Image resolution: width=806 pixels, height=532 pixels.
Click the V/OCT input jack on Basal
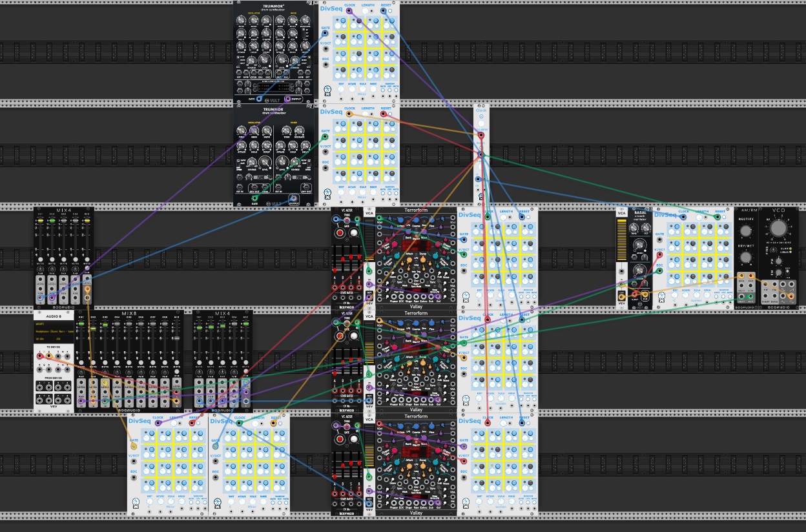pos(635,294)
